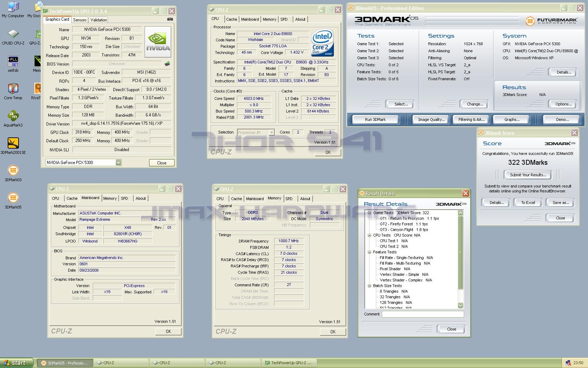Switch to Cache tab in top CPU-Z
The width and height of the screenshot is (588, 368).
pyautogui.click(x=231, y=19)
